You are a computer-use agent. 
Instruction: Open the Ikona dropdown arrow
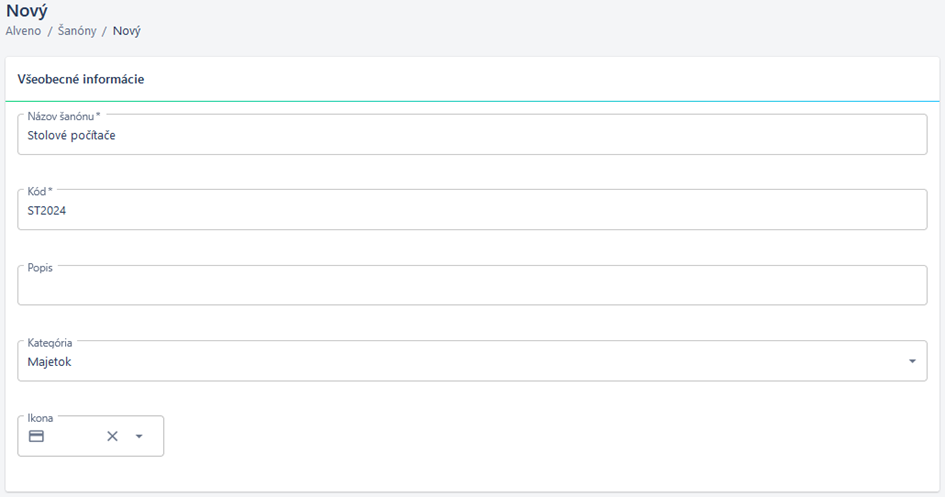click(139, 436)
